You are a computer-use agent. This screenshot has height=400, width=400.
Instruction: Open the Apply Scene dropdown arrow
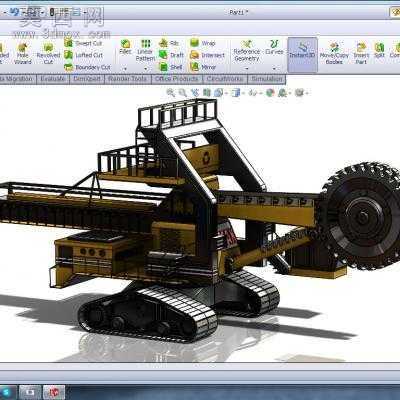(290, 93)
